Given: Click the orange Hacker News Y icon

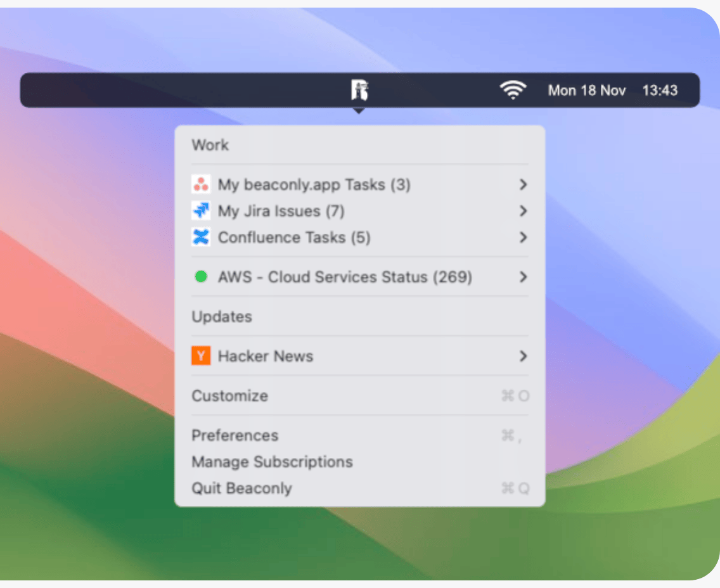Looking at the screenshot, I should click(201, 356).
